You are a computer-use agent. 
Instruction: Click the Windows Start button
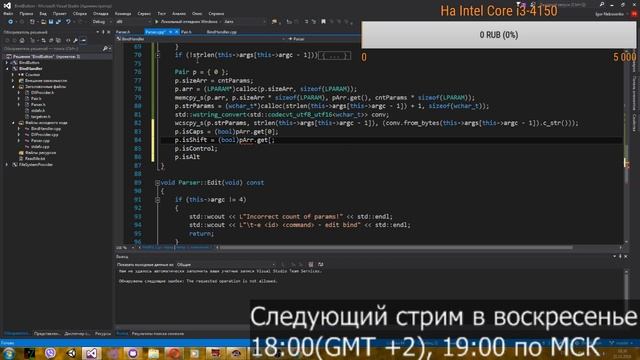(9, 353)
